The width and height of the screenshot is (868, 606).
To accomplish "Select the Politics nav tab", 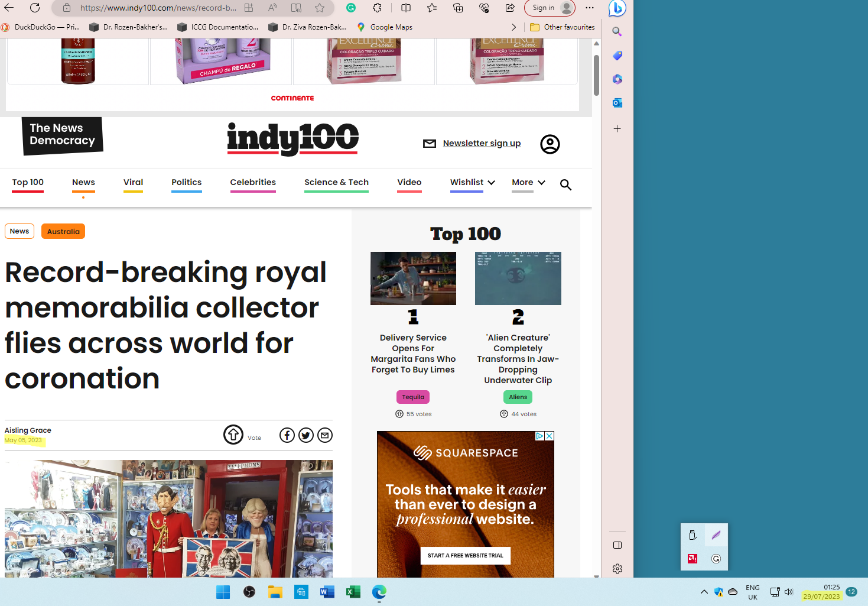I will coord(186,182).
